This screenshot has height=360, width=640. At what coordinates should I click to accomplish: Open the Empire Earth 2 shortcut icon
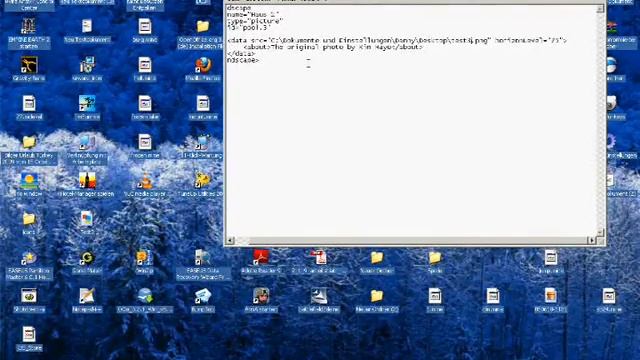click(x=29, y=27)
